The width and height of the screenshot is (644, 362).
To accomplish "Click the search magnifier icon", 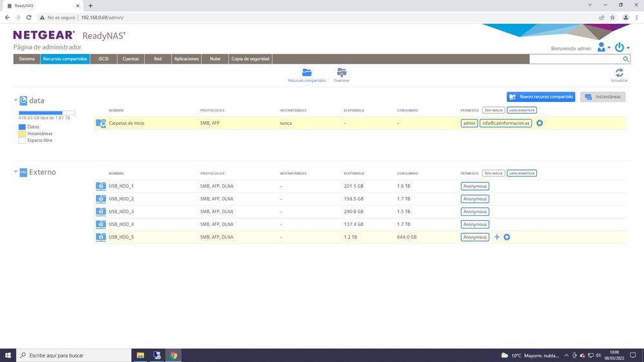I will point(625,59).
